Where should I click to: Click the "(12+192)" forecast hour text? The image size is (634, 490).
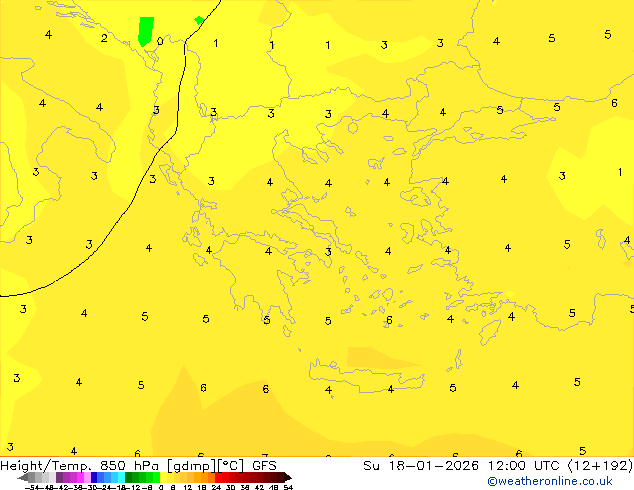(600, 466)
